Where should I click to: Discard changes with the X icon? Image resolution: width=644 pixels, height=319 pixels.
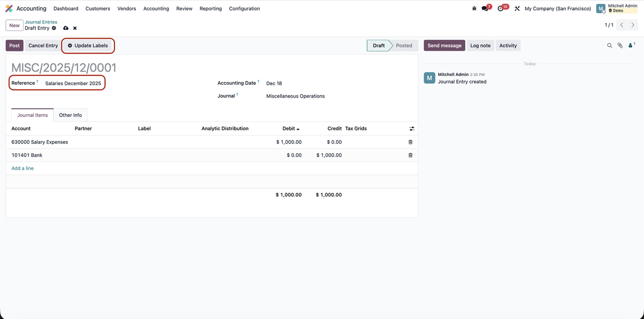(x=74, y=28)
